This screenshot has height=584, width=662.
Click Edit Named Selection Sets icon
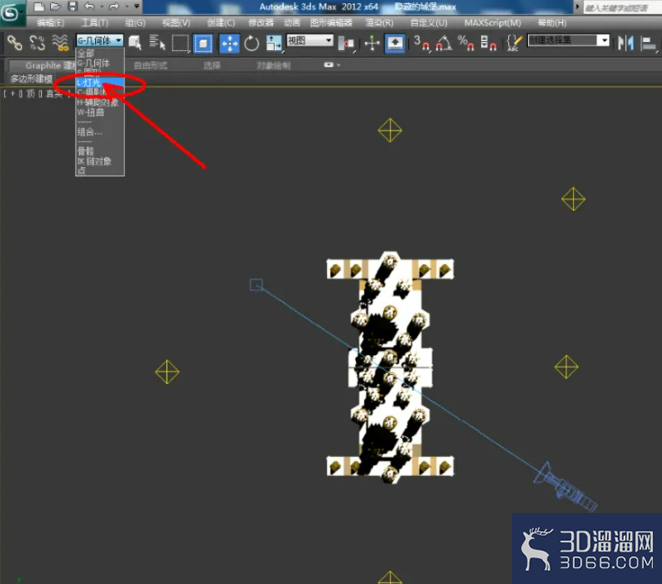coord(514,43)
